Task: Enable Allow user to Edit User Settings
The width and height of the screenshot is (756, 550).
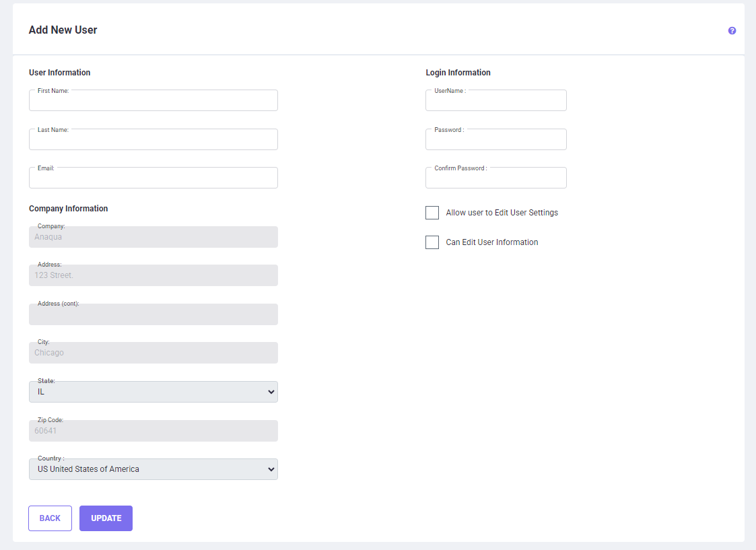Action: tap(432, 213)
